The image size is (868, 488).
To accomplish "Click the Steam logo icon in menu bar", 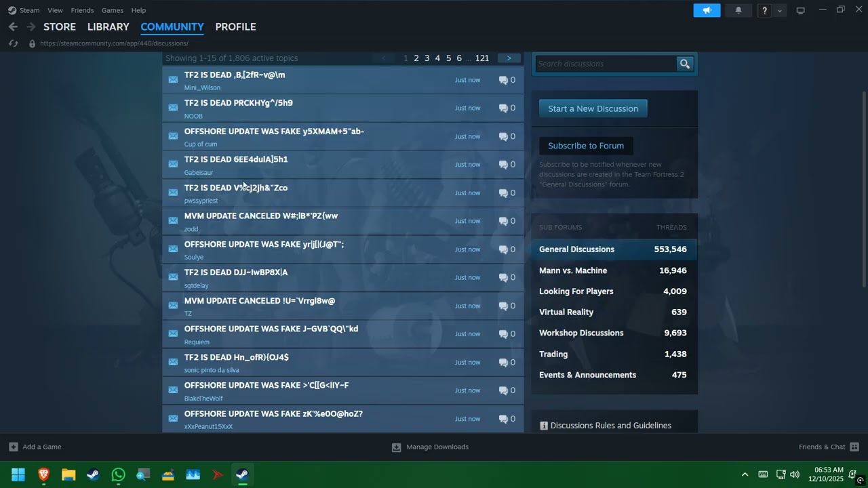I will [x=12, y=10].
